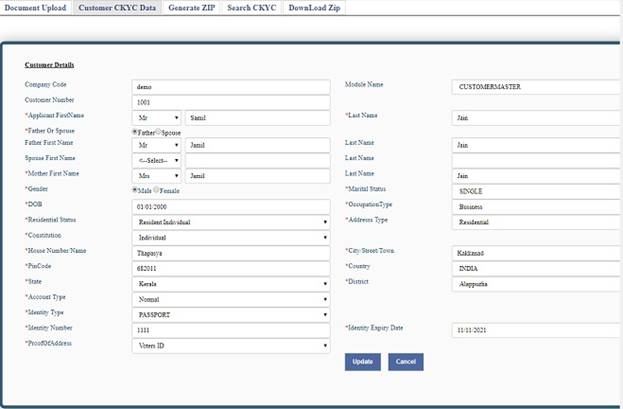Choose the Spouse radio option

click(159, 131)
